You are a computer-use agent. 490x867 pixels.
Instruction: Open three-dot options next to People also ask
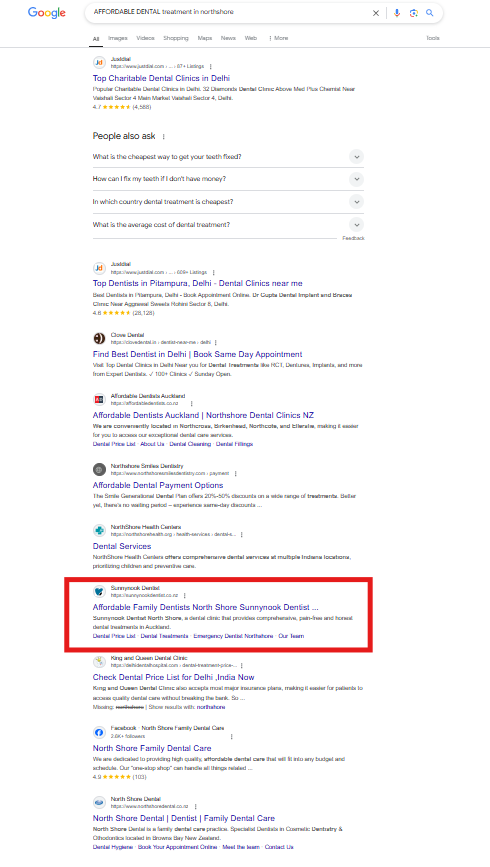164,137
